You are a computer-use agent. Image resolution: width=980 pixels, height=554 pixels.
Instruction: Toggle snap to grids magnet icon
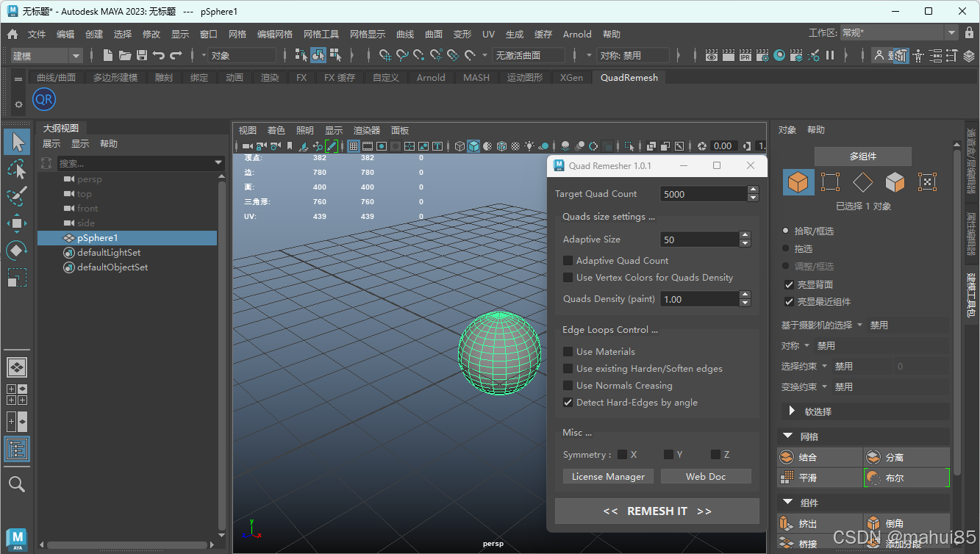coord(385,55)
